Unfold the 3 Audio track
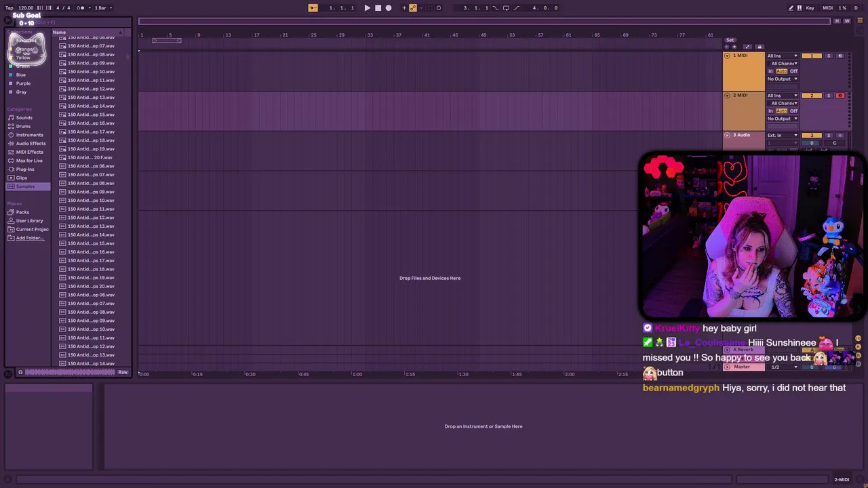 (727, 136)
